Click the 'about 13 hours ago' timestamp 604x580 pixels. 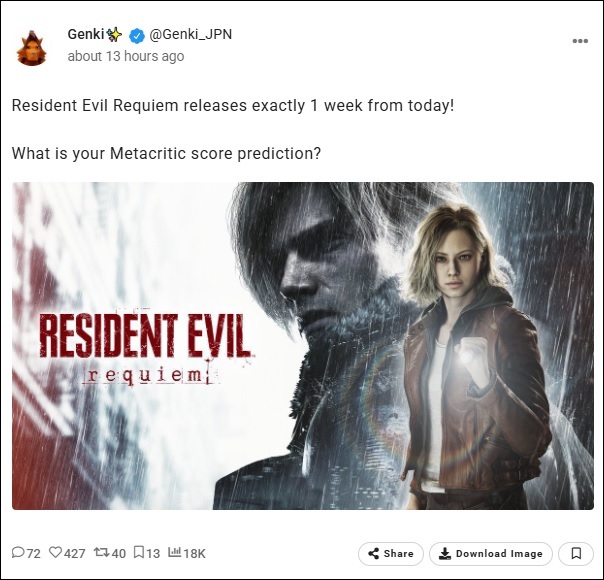coord(126,56)
